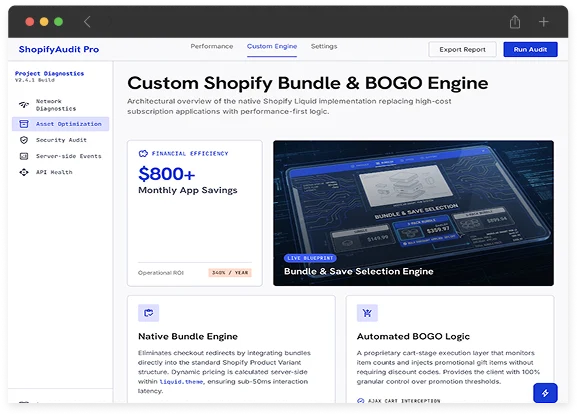579x416 pixels.
Task: Click the Asset Optimization archive icon
Action: 24,124
